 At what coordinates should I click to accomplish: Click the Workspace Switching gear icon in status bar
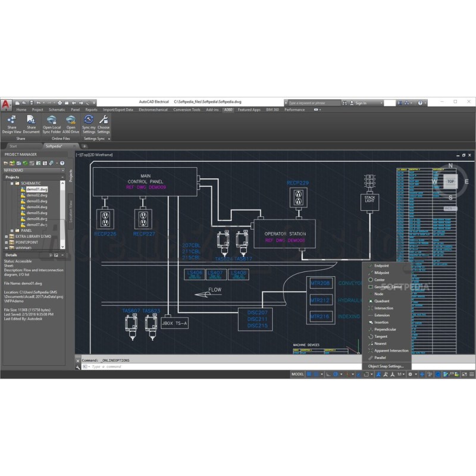click(410, 374)
